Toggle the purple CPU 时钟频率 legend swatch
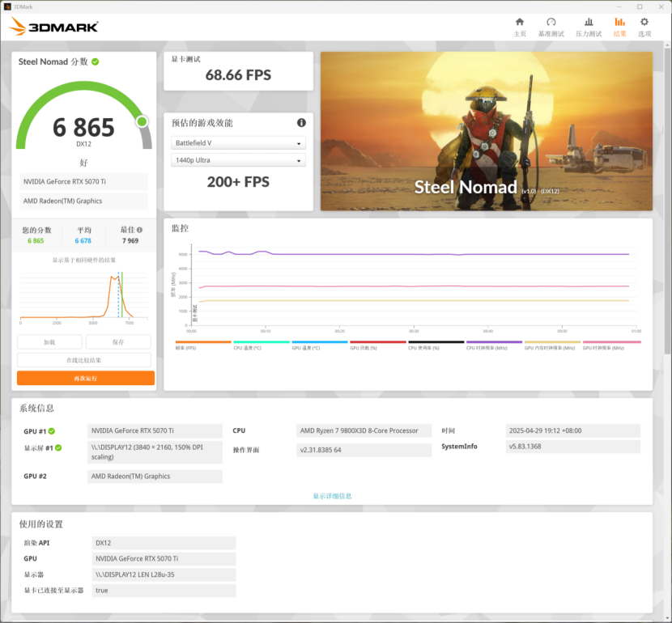This screenshot has width=672, height=623. click(x=494, y=342)
